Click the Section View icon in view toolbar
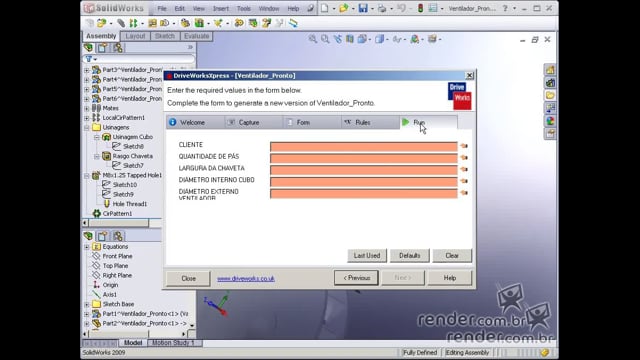Screen dimensions: 640x360 tap(350, 39)
